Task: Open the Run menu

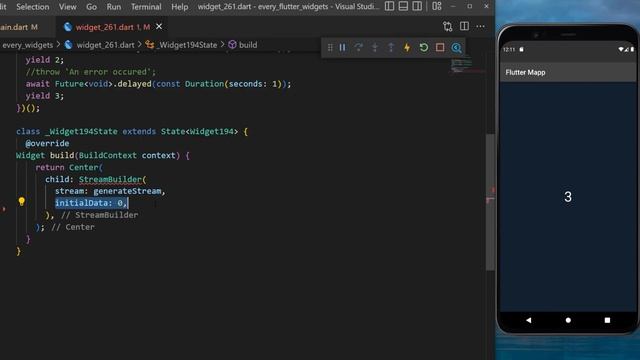Action: tap(113, 7)
